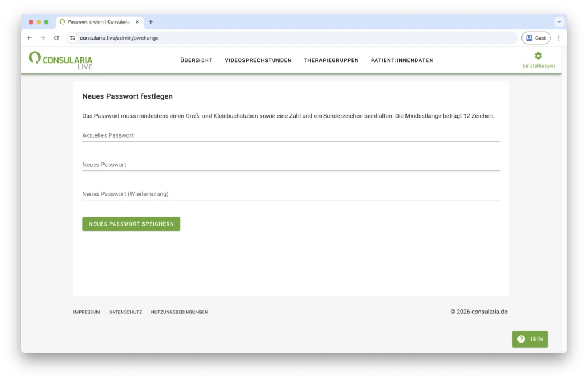Image resolution: width=588 pixels, height=381 pixels.
Task: Expand the tab search dropdown arrow
Action: 559,22
